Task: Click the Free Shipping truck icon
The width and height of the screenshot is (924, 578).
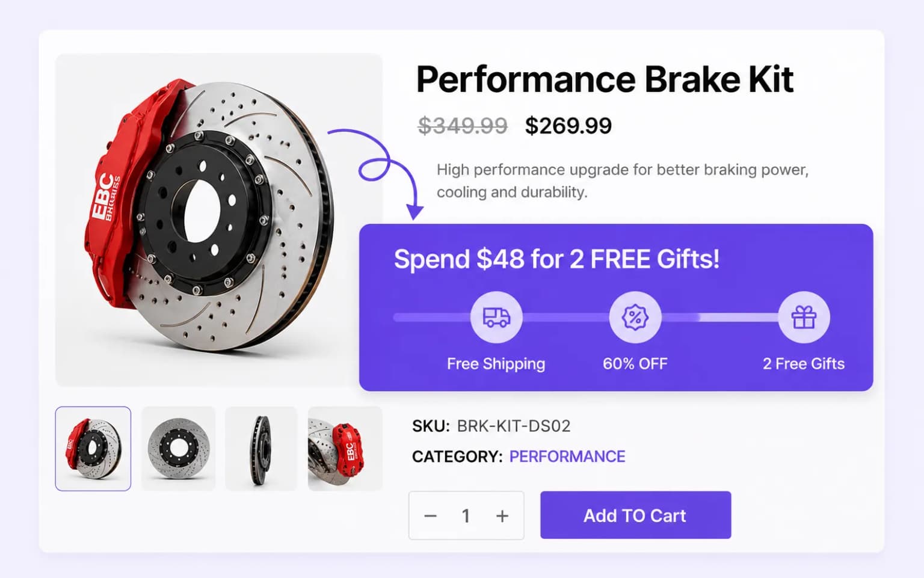Action: pyautogui.click(x=496, y=317)
